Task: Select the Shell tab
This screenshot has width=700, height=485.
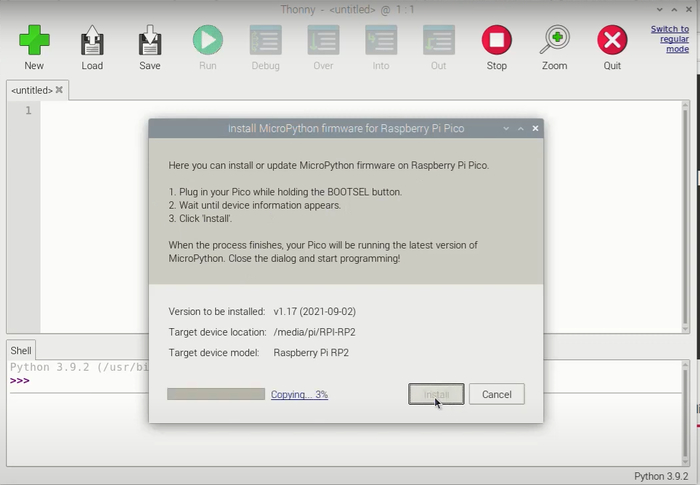Action: click(x=21, y=351)
